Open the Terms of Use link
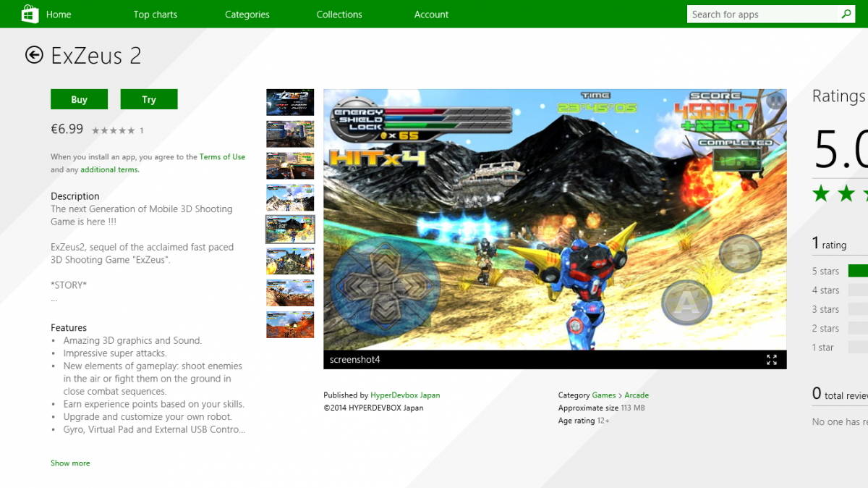868x488 pixels. tap(222, 157)
